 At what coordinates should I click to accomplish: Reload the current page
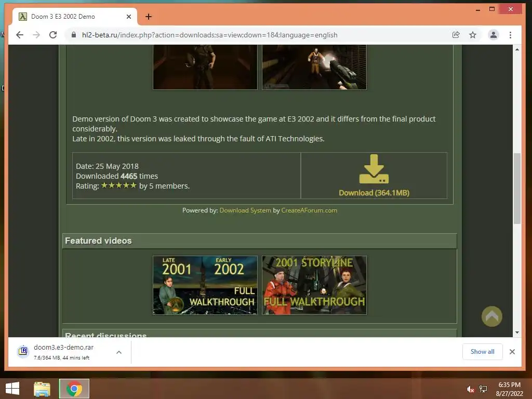(x=53, y=35)
